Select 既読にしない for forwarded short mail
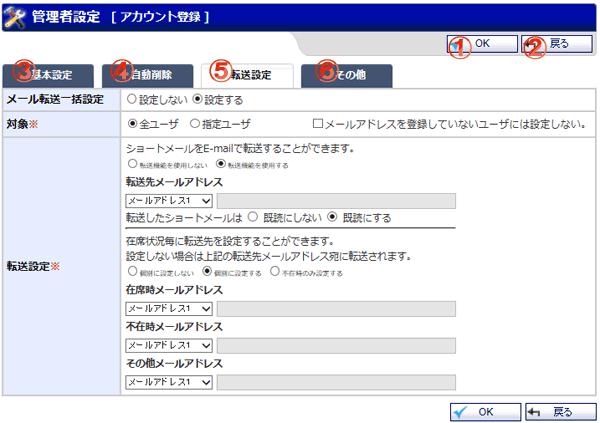Viewport: 600px width, 423px height. point(253,217)
